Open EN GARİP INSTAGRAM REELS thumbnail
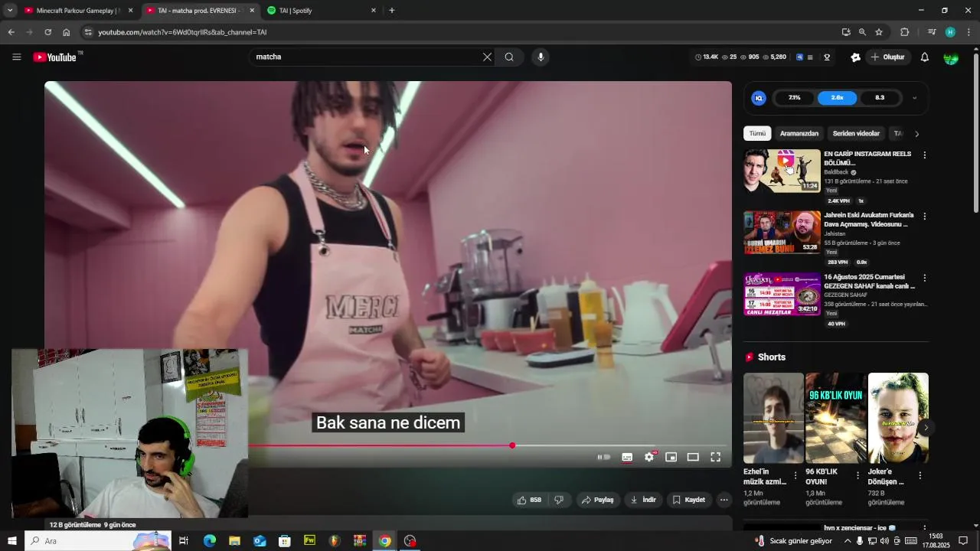 point(782,171)
